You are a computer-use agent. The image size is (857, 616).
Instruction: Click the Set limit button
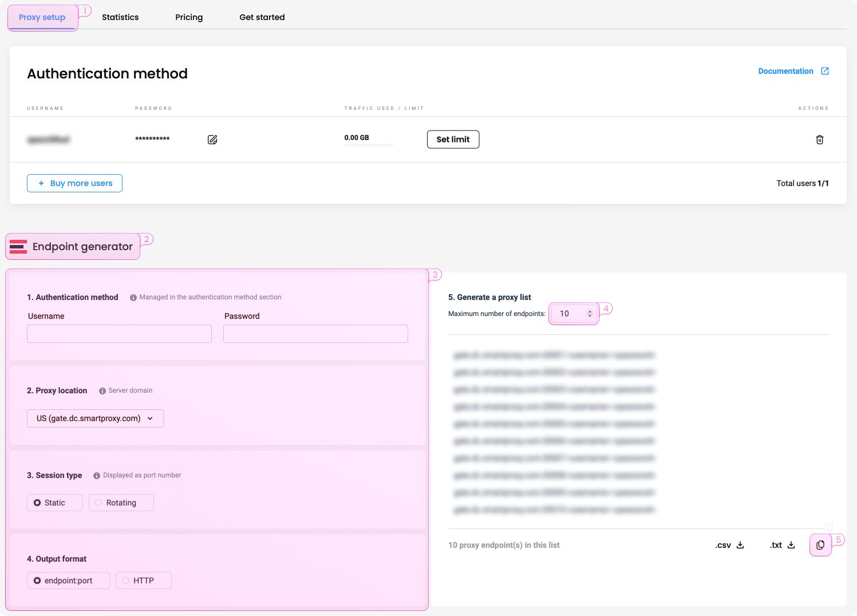click(x=453, y=139)
